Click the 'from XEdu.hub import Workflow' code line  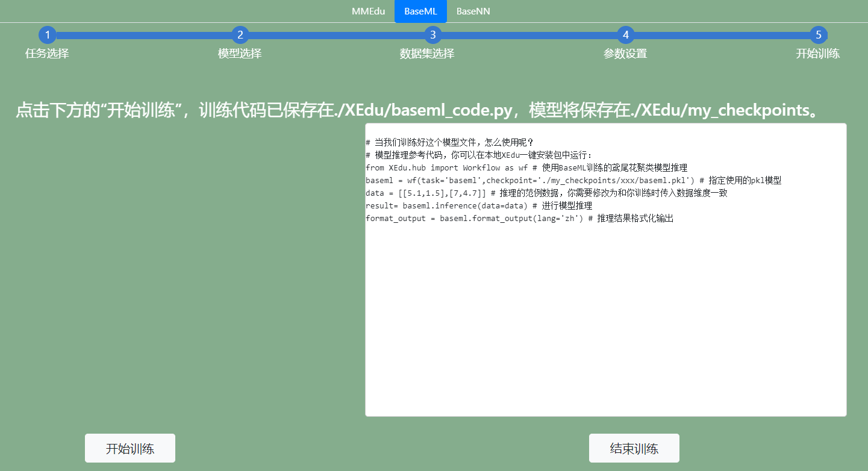[526, 167]
